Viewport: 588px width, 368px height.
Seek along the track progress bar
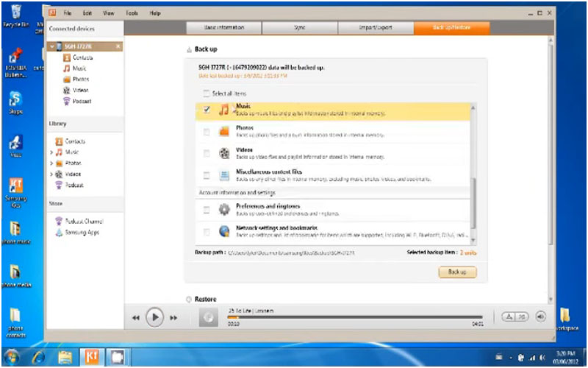(x=355, y=317)
